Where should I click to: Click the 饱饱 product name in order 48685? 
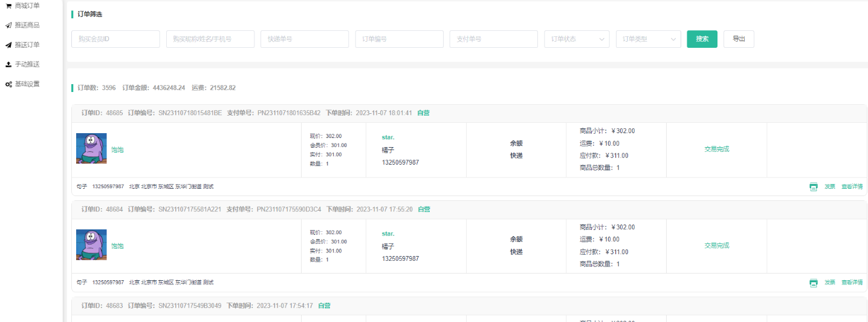[117, 149]
